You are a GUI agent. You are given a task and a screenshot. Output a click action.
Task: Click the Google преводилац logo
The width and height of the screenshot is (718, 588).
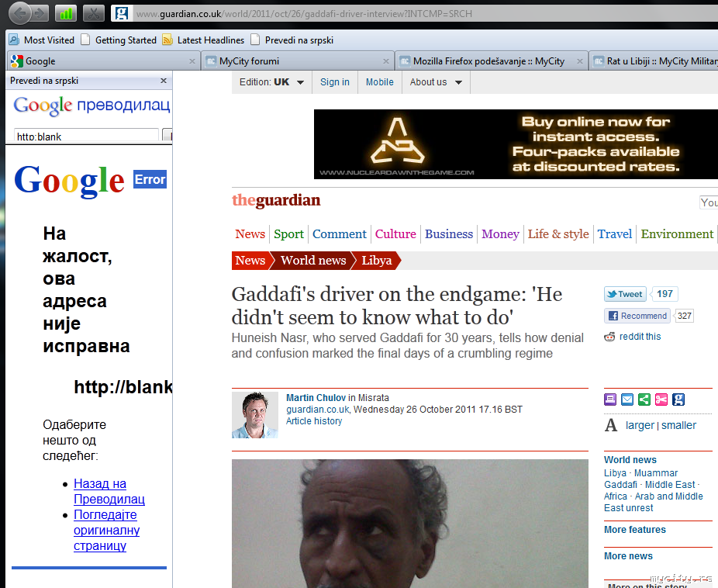tap(91, 105)
